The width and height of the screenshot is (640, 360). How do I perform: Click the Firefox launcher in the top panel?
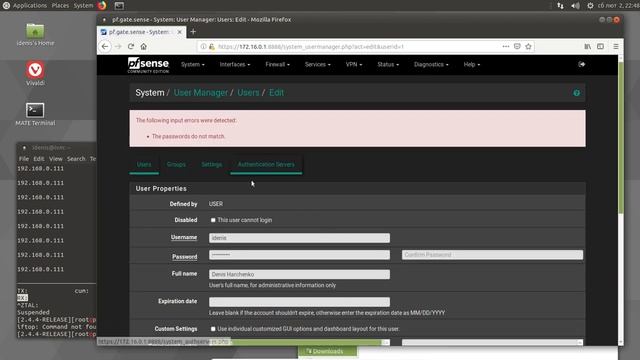(x=102, y=5)
